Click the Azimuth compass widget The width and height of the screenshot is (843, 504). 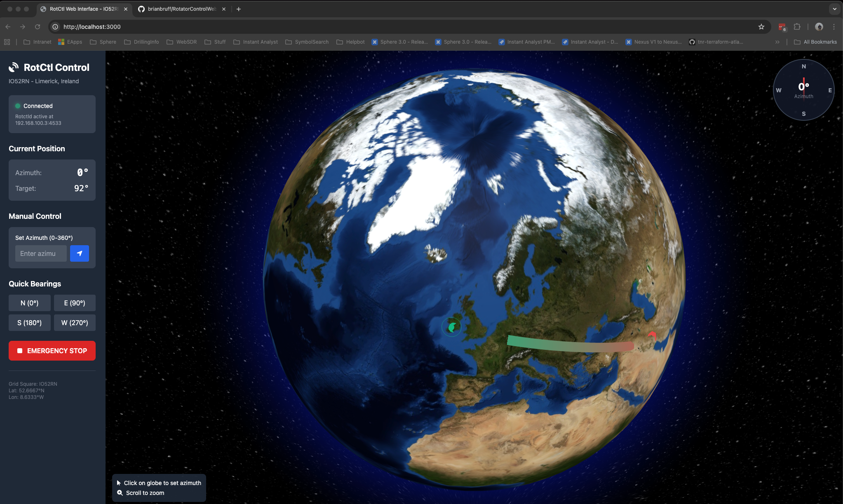(x=803, y=90)
